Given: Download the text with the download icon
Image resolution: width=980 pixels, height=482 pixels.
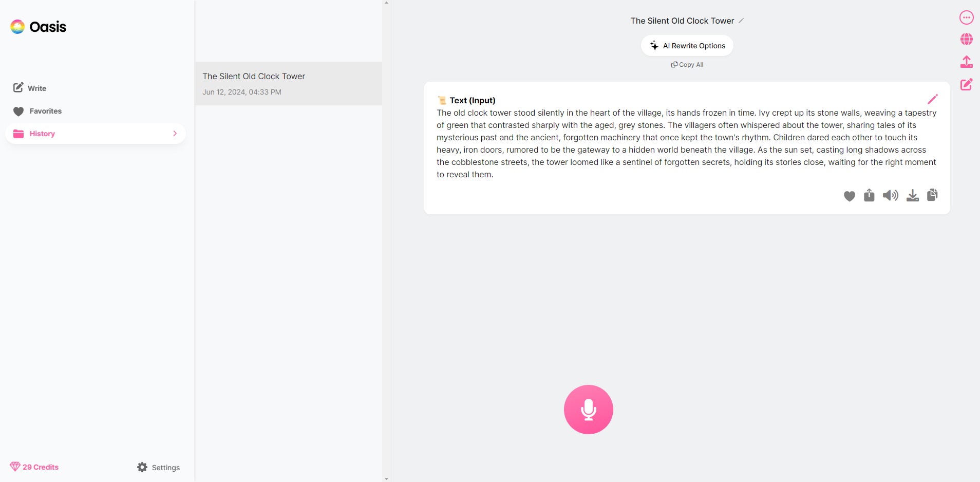Looking at the screenshot, I should pos(913,195).
